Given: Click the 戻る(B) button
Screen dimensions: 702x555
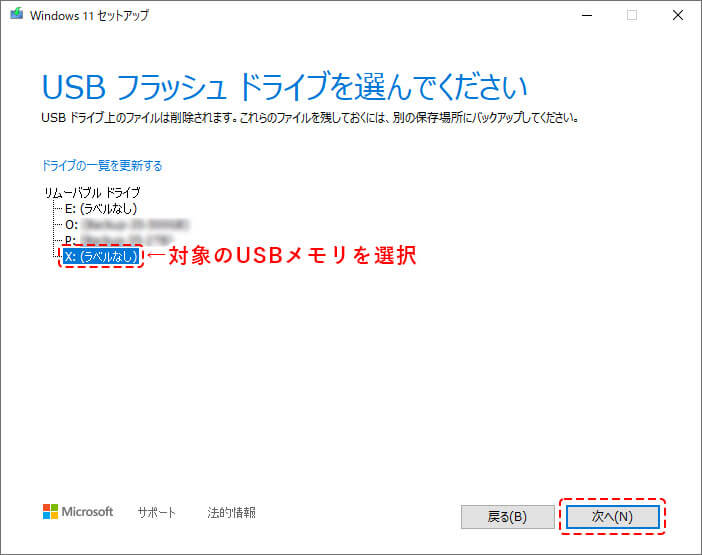Looking at the screenshot, I should coord(507,517).
